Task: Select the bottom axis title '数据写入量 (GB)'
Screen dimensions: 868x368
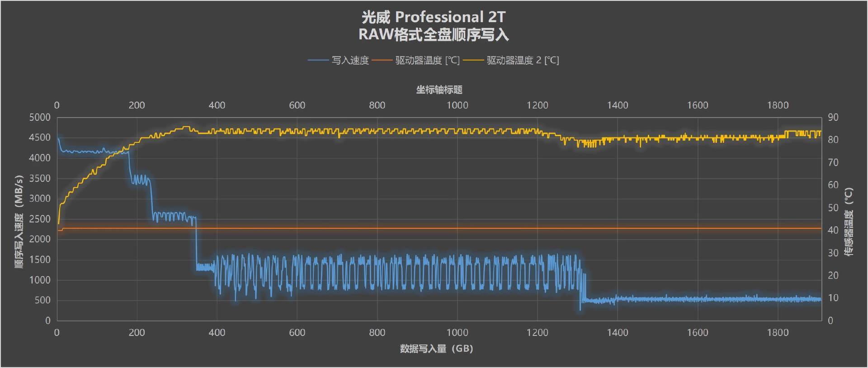Action: click(436, 349)
